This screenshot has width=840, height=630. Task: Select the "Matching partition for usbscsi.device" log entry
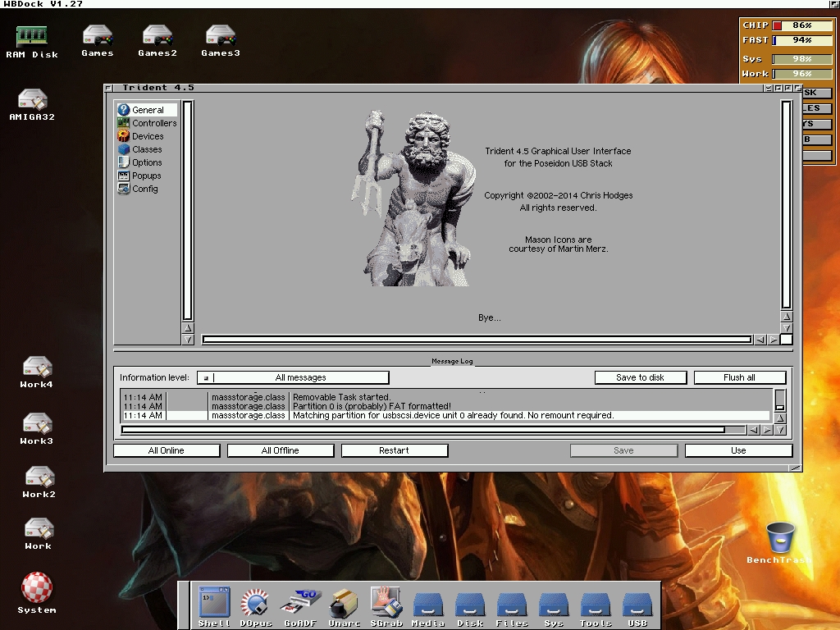(445, 415)
